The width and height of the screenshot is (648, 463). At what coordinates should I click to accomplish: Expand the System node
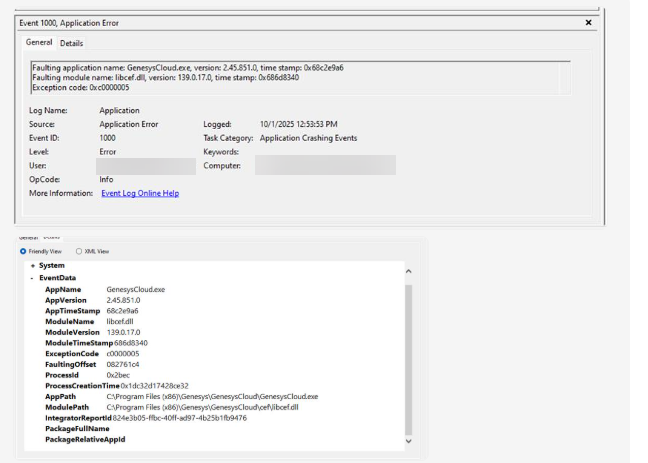pyautogui.click(x=33, y=266)
